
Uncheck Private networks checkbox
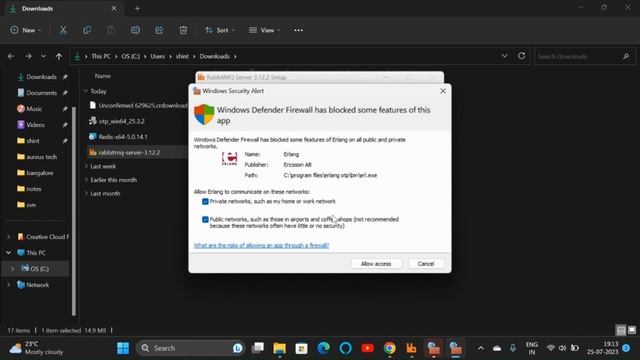click(x=205, y=202)
